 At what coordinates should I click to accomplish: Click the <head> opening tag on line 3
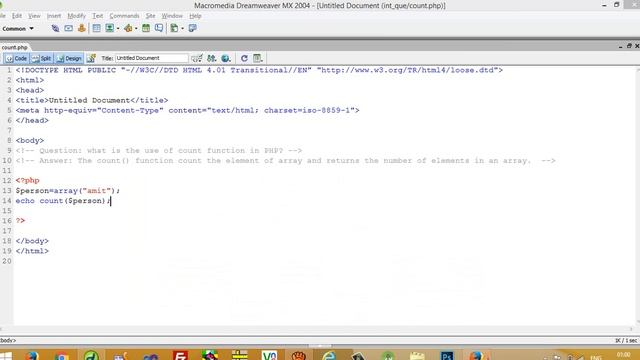[30, 90]
